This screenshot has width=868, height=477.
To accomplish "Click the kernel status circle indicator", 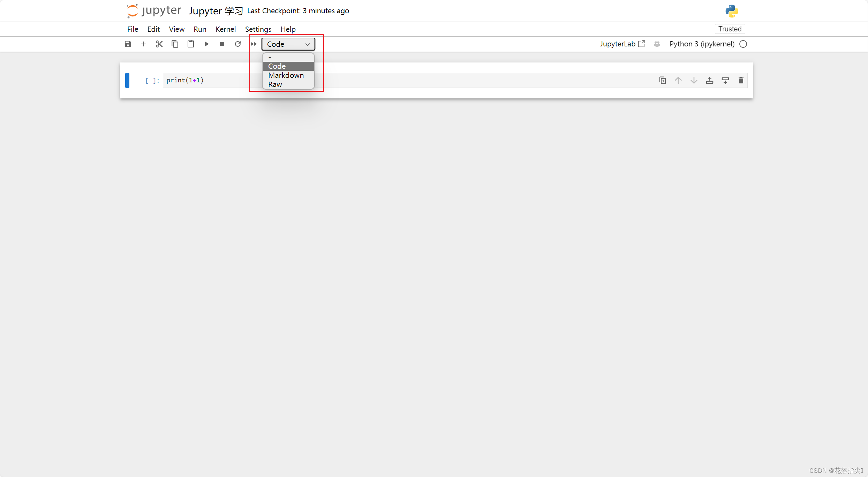I will coord(743,44).
